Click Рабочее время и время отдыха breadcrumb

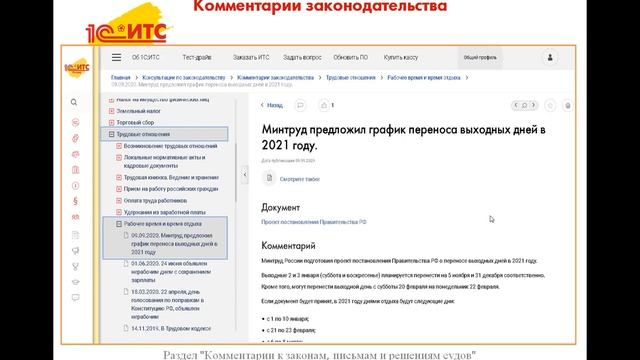click(424, 78)
